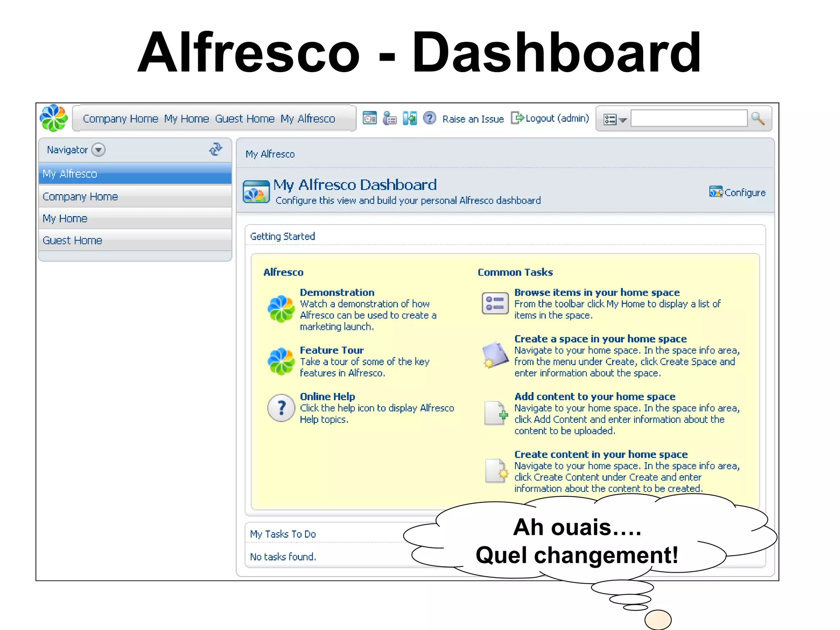Image resolution: width=840 pixels, height=630 pixels.
Task: Click the user profile icon in the toolbar
Action: click(390, 119)
